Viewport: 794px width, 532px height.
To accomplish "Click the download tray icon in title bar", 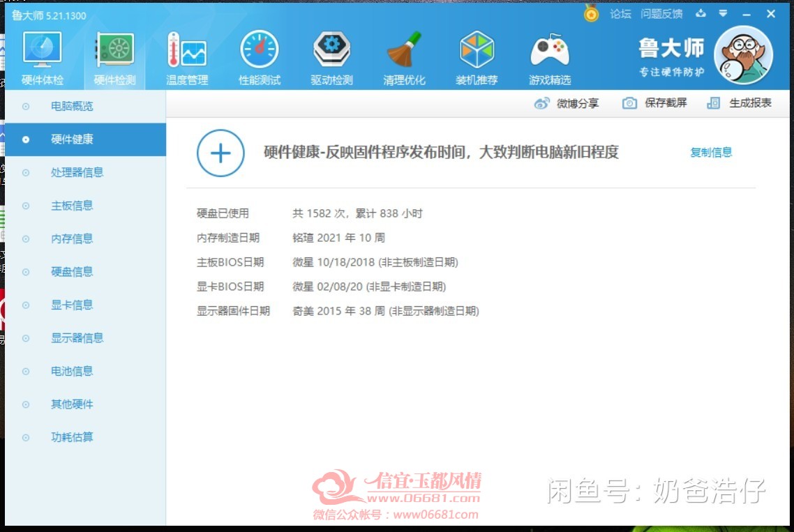I will [x=701, y=14].
